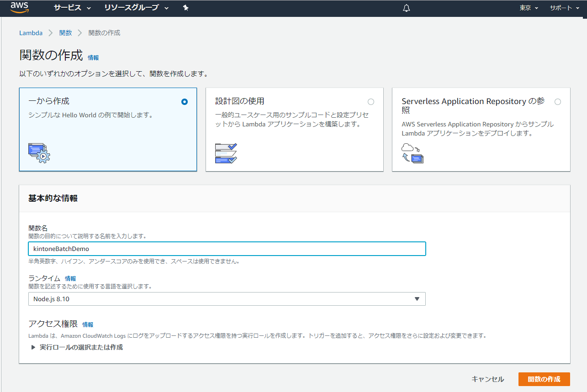
Task: Click the 一から作成 gear window illustration
Action: coord(39,153)
